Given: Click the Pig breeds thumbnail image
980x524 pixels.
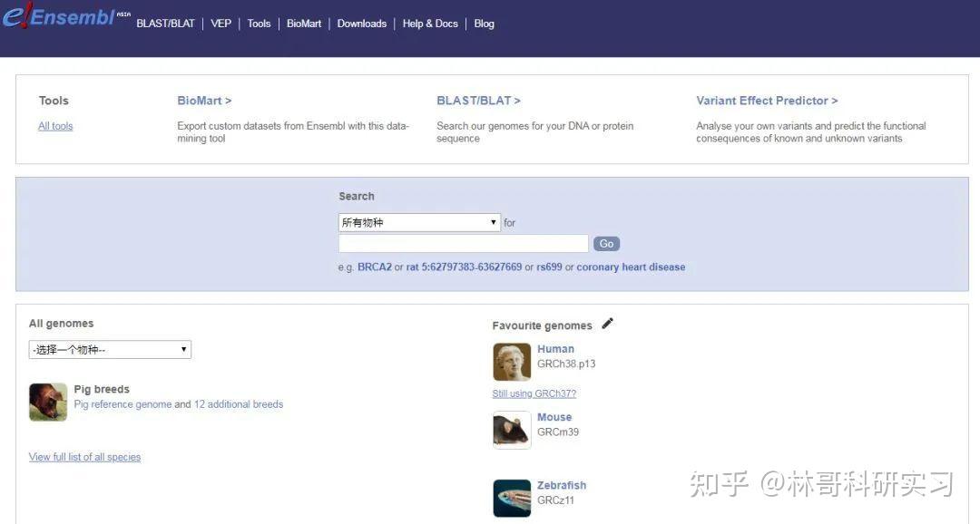Looking at the screenshot, I should (47, 401).
